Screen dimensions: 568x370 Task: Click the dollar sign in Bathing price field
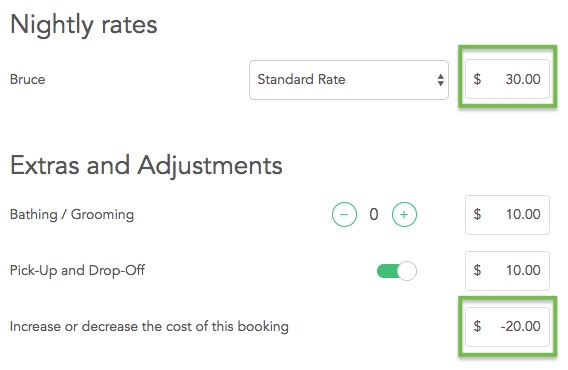point(477,214)
